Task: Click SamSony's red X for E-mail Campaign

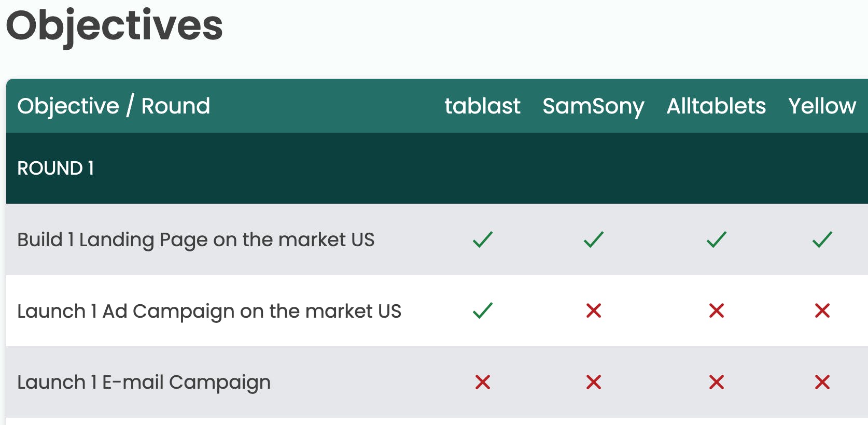Action: [593, 382]
